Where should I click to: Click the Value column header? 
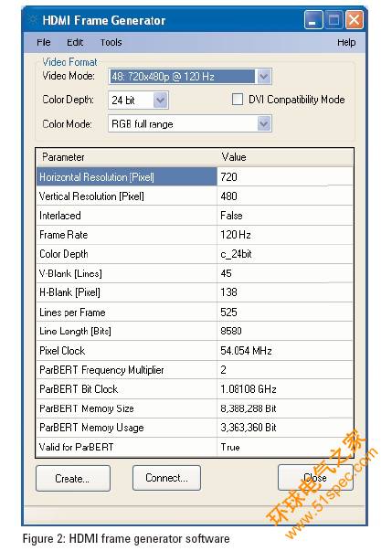(285, 157)
